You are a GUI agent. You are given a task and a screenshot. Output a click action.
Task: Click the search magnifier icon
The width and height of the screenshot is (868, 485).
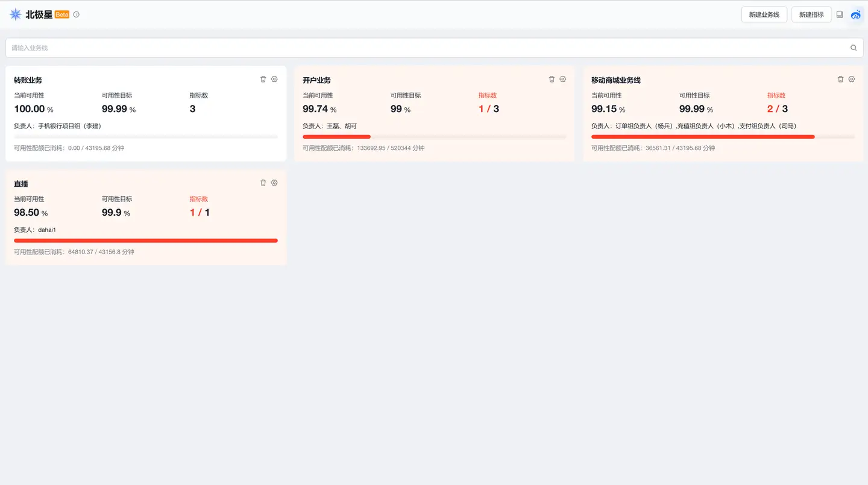point(854,48)
